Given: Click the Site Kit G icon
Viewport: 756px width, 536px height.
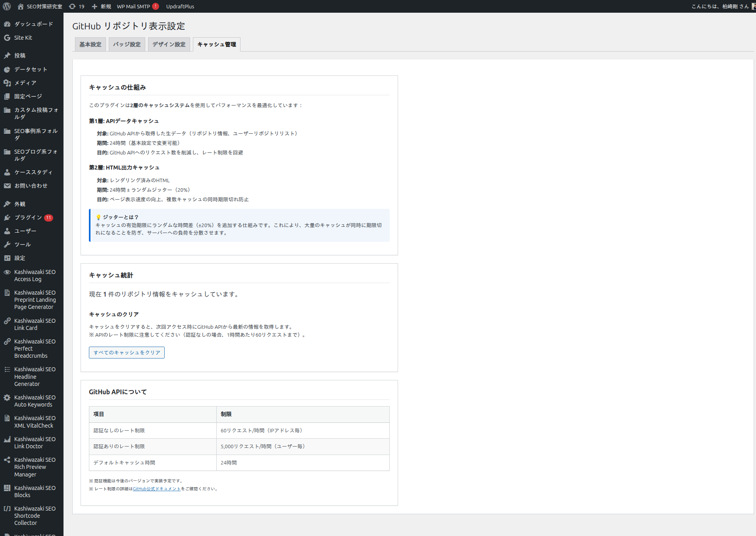Looking at the screenshot, I should pyautogui.click(x=7, y=38).
